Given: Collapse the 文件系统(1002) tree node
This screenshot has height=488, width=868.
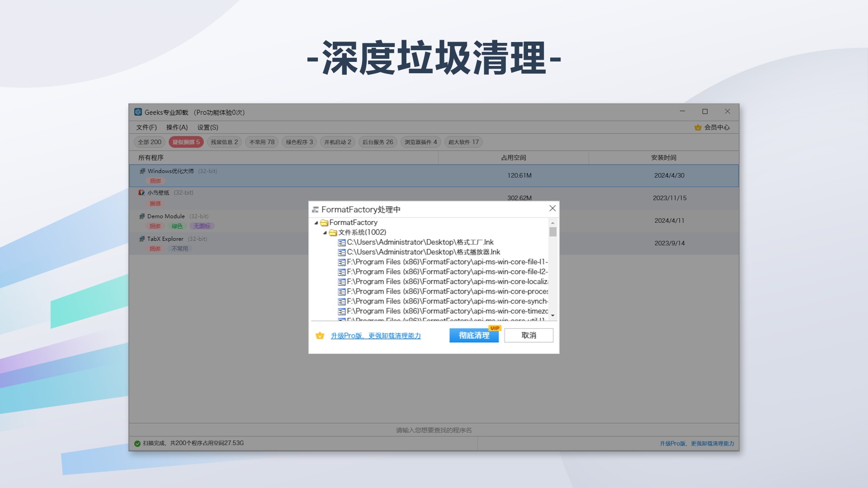Looking at the screenshot, I should click(325, 232).
